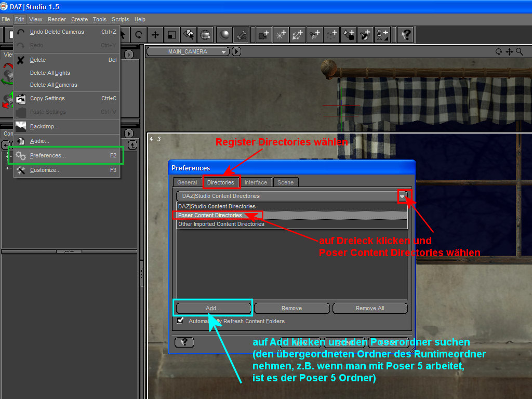Click the Remove All button

point(370,308)
